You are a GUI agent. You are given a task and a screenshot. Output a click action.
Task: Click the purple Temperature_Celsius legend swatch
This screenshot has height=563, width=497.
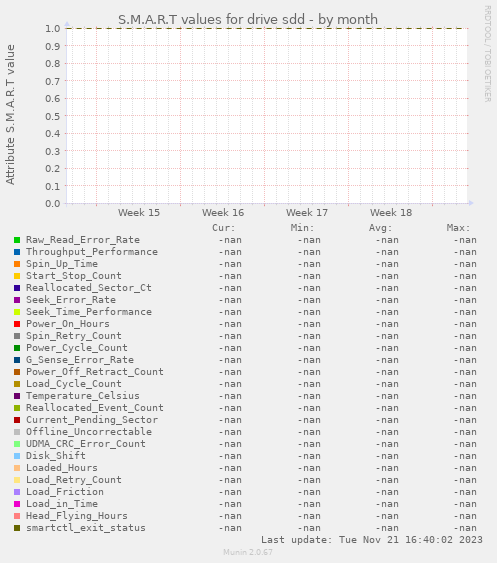click(17, 396)
